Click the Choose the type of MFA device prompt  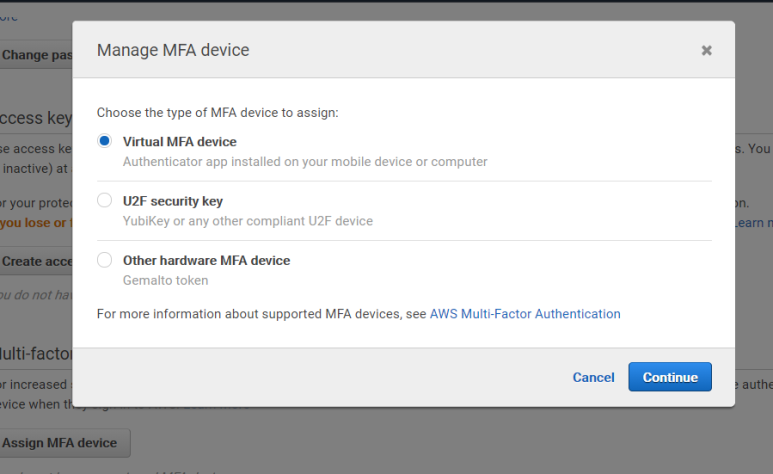tap(217, 112)
